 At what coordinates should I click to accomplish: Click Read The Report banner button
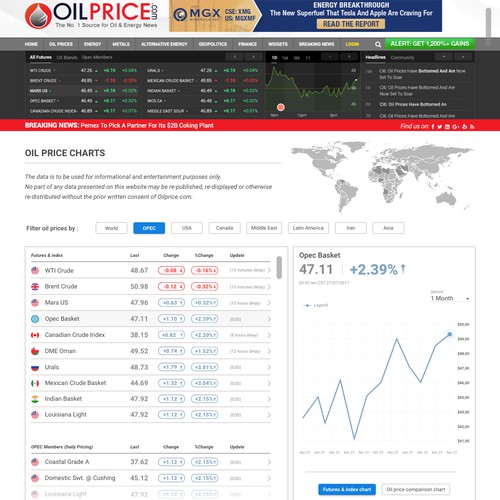tap(351, 24)
